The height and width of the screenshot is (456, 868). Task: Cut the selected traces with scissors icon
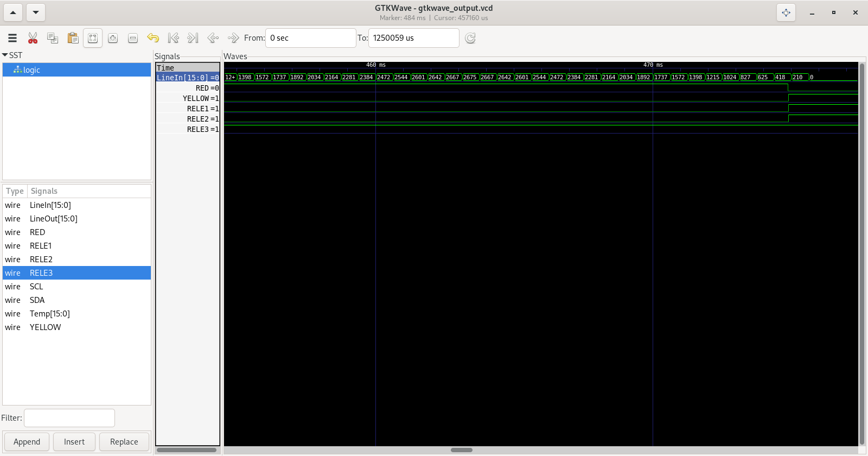[x=33, y=38]
